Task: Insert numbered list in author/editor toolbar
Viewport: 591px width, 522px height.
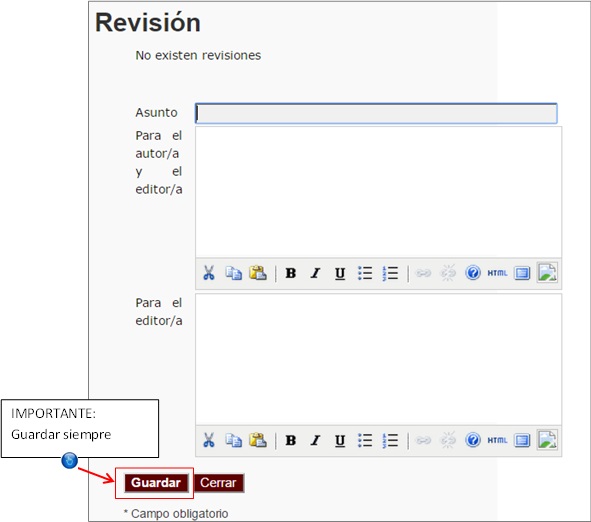Action: 390,273
